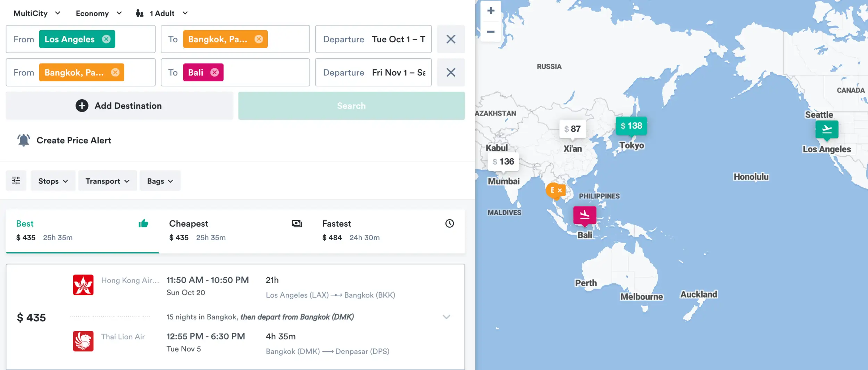Click the green Los Angeles departure marker
This screenshot has height=370, width=868.
[x=826, y=129]
